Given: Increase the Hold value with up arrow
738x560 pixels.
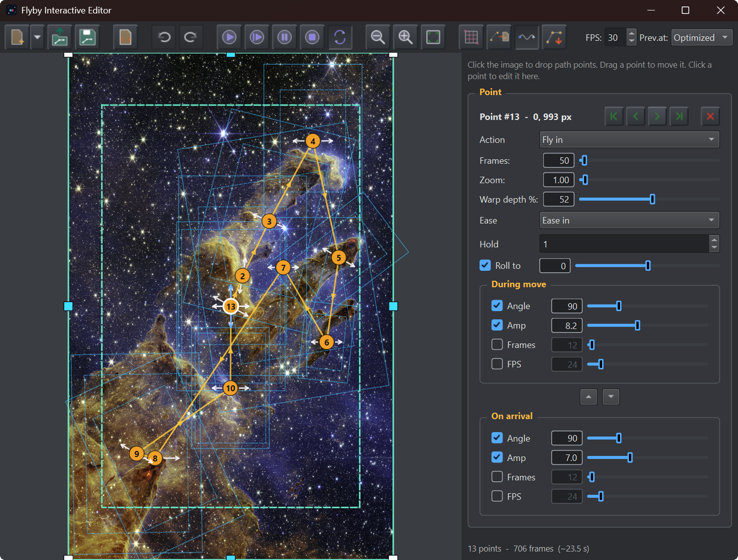Looking at the screenshot, I should pyautogui.click(x=714, y=239).
